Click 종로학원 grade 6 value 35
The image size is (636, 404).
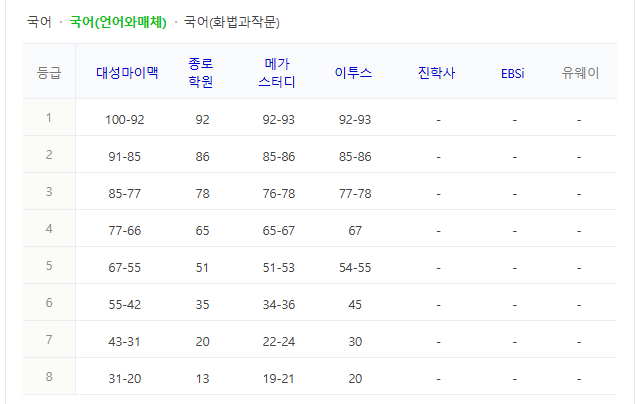202,305
